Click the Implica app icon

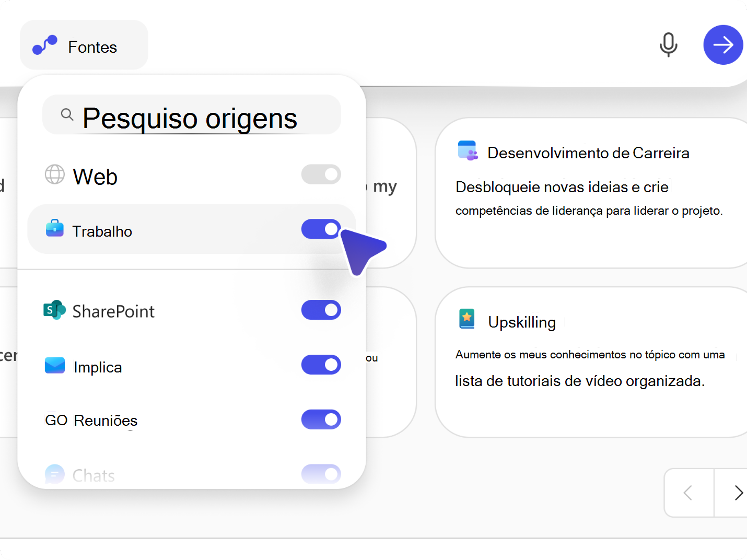click(x=54, y=366)
